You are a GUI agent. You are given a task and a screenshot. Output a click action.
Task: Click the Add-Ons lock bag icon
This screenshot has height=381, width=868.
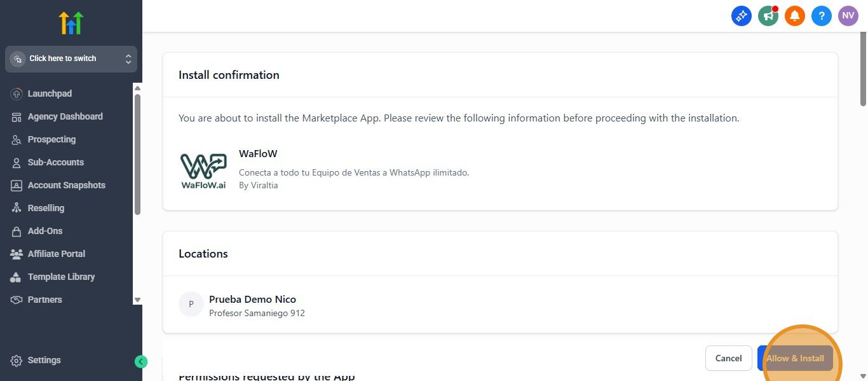coord(17,231)
